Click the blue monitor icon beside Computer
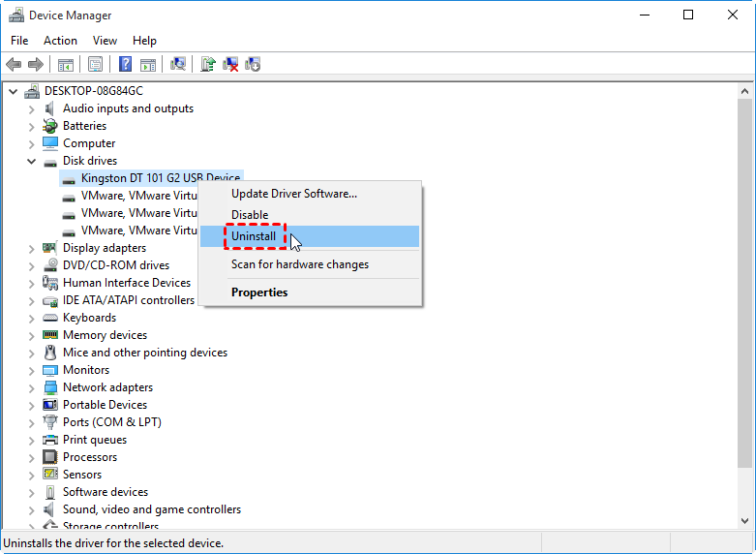The image size is (756, 554). pyautogui.click(x=50, y=143)
